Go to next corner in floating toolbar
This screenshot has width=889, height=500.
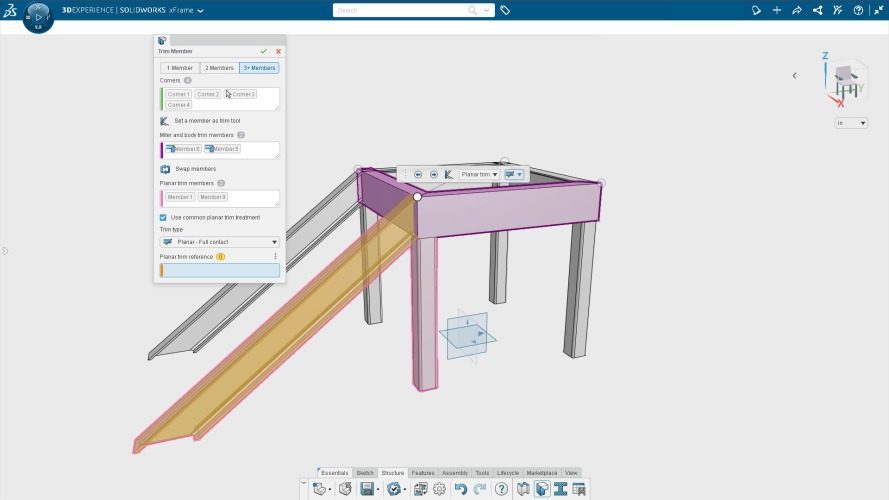click(434, 175)
